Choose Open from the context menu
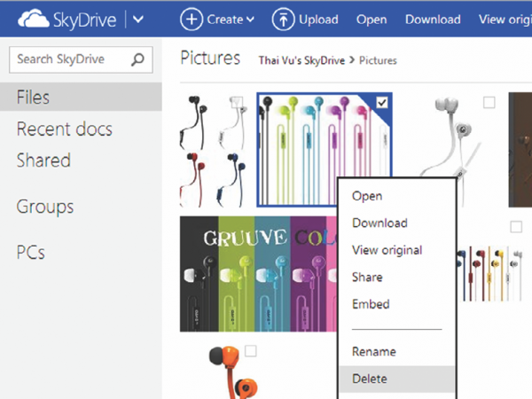532x399 pixels. 367,196
